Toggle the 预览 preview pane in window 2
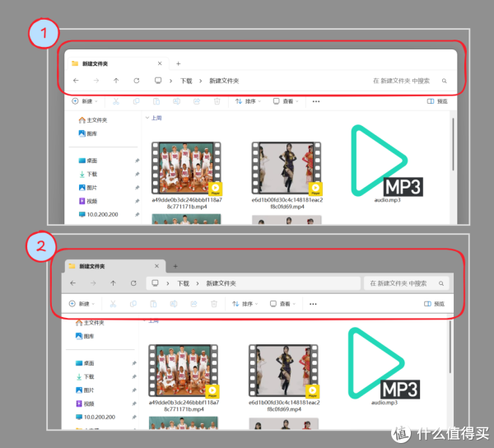The width and height of the screenshot is (494, 448). 434,304
